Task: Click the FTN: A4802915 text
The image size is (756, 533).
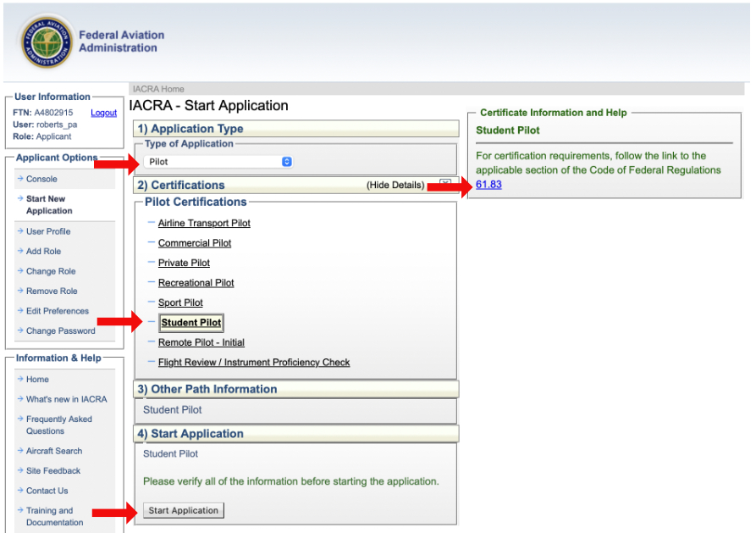Action: 43,113
